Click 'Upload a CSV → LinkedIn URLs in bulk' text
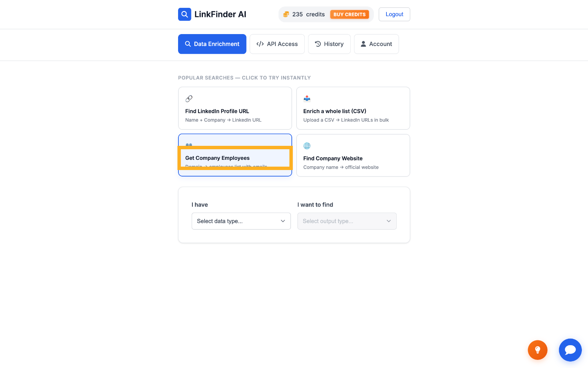588x368 pixels. point(346,120)
